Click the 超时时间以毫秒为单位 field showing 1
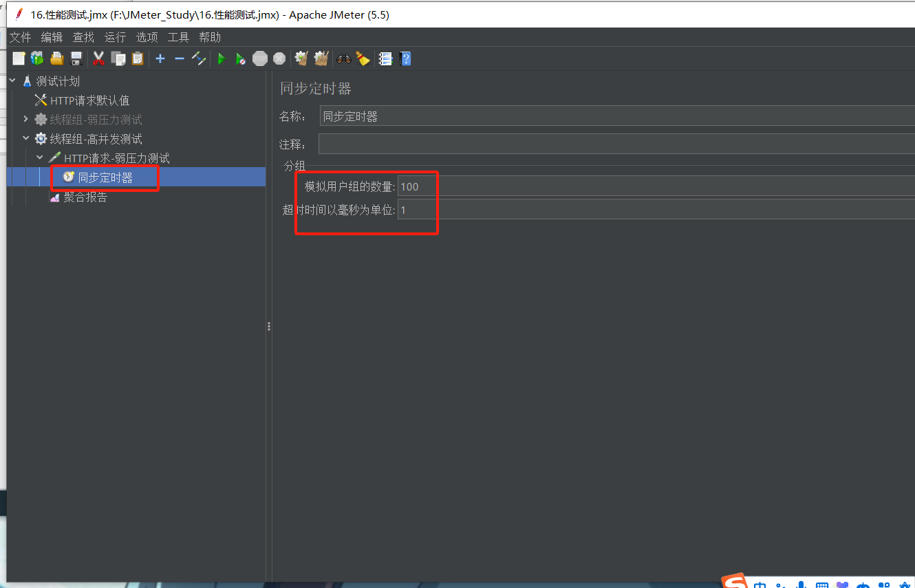Image resolution: width=915 pixels, height=588 pixels. [x=656, y=210]
